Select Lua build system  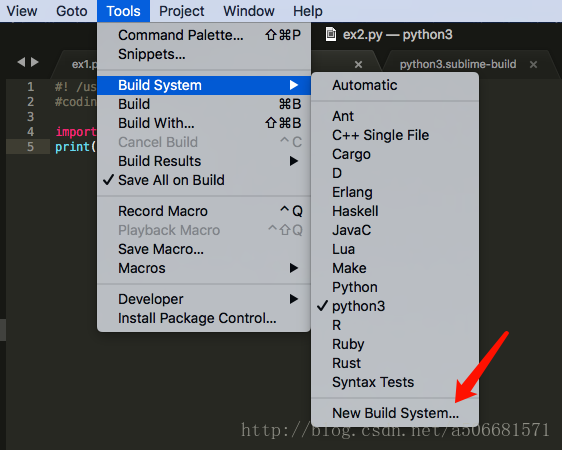pos(395,249)
